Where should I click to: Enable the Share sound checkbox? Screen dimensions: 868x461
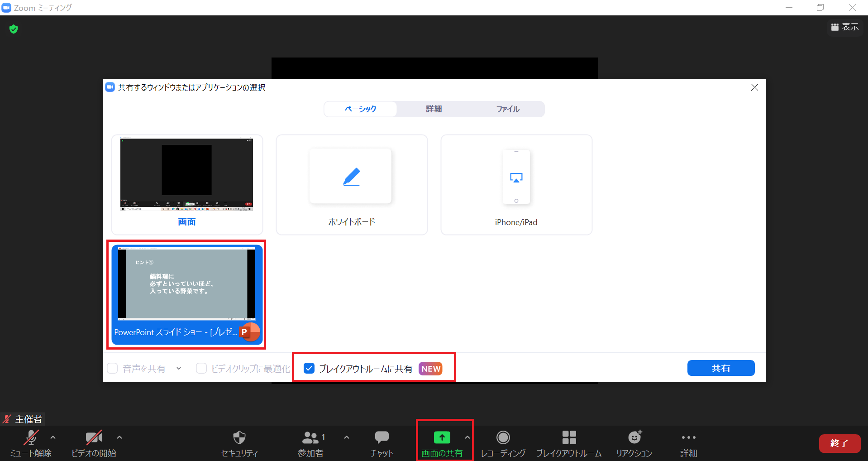(x=112, y=368)
